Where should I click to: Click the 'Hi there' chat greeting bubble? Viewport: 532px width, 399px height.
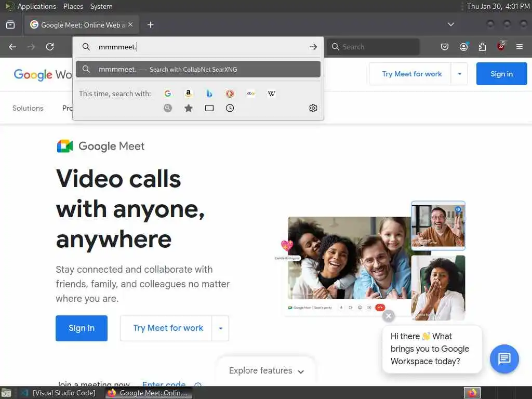(432, 349)
